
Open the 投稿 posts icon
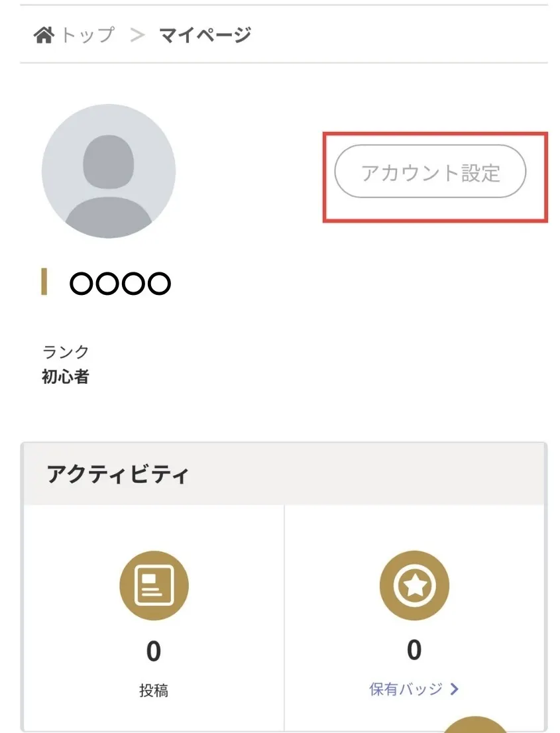tap(154, 586)
